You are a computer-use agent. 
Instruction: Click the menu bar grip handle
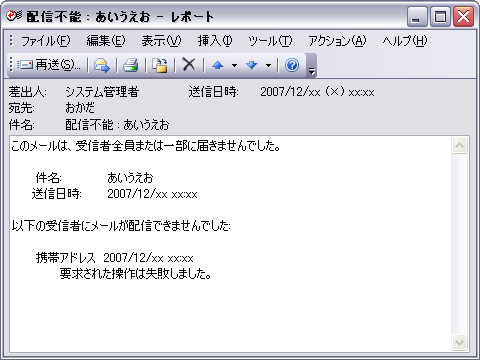pos(11,41)
